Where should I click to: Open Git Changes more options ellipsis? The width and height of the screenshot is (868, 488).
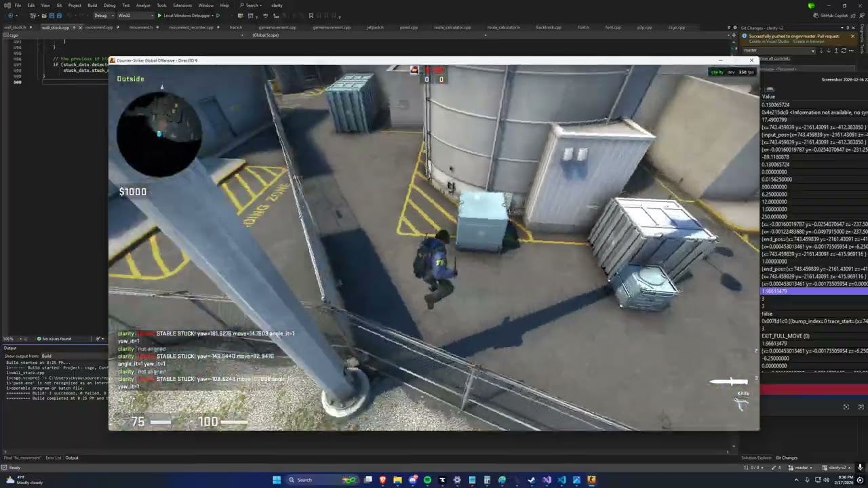(851, 50)
